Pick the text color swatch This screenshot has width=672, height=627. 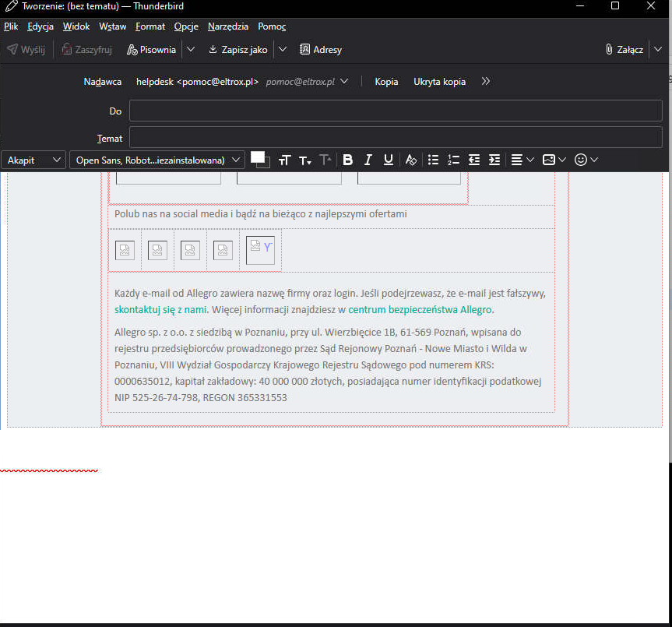[x=257, y=157]
